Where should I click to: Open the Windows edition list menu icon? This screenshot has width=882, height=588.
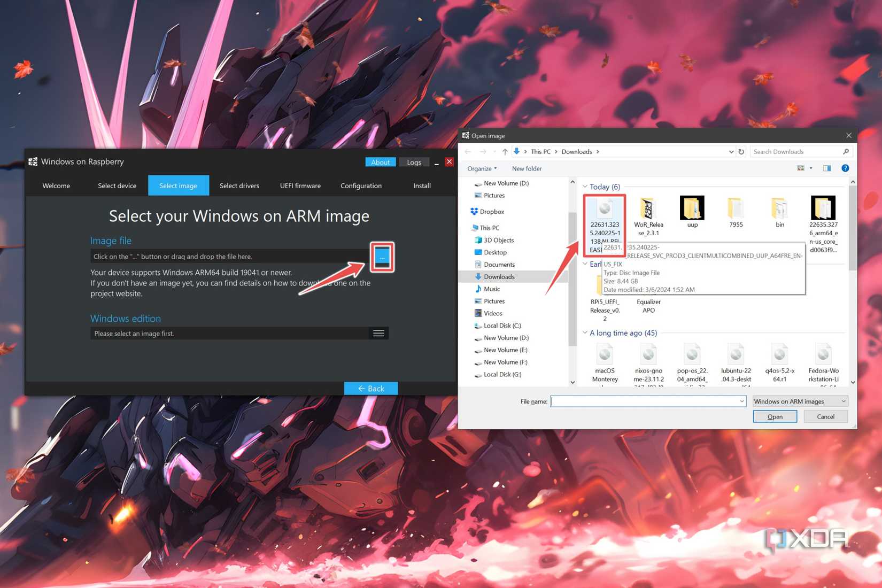(378, 334)
